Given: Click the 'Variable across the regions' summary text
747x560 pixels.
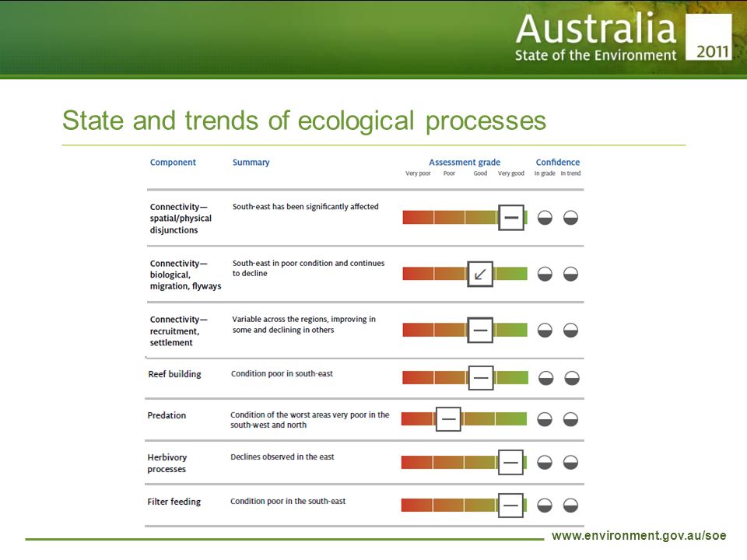Looking at the screenshot, I should click(304, 324).
